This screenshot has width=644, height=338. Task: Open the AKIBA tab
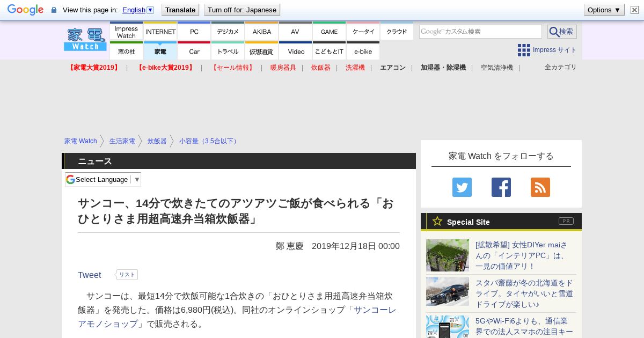[262, 32]
